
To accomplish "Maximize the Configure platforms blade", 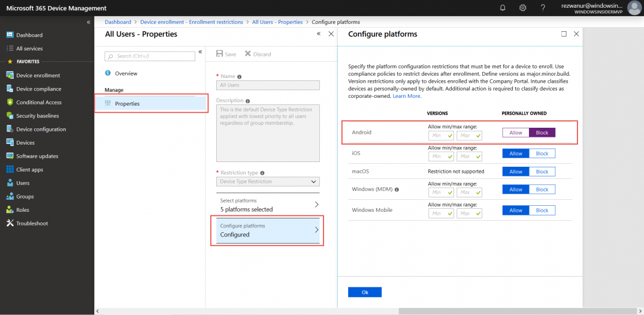I will click(x=564, y=34).
